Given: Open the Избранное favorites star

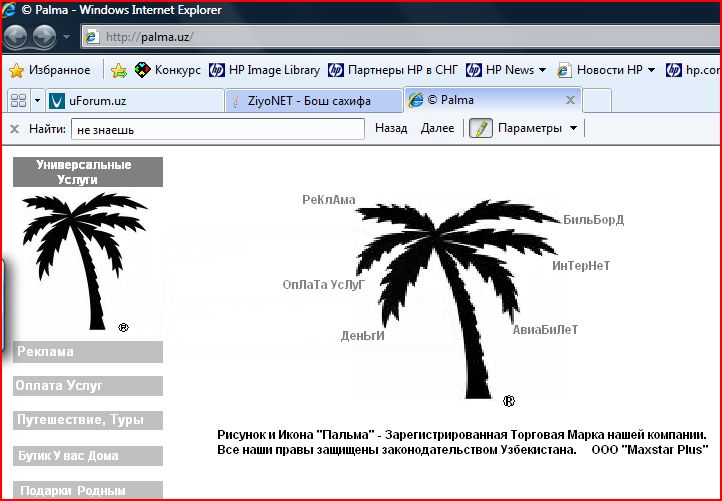Looking at the screenshot, I should tap(50, 70).
